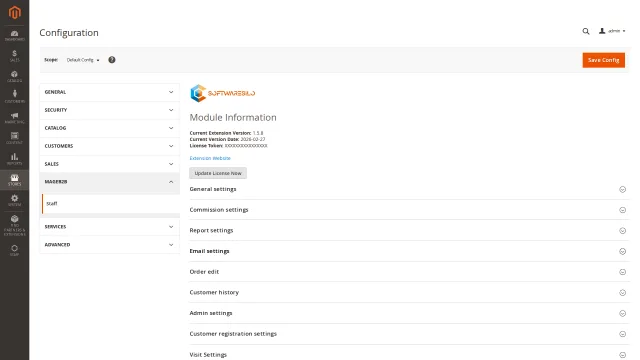Select the Staff tab under MAGEB2B
The image size is (640, 360).
point(111,203)
